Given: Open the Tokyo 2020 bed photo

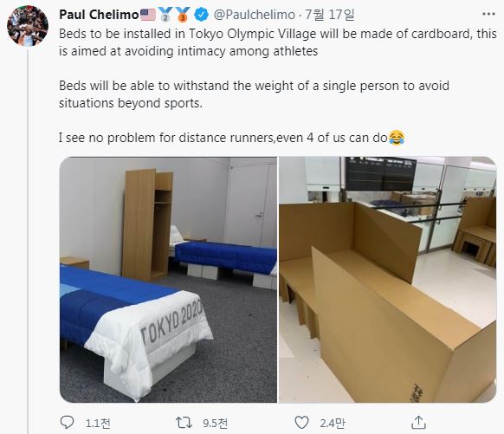Looking at the screenshot, I should [168, 279].
